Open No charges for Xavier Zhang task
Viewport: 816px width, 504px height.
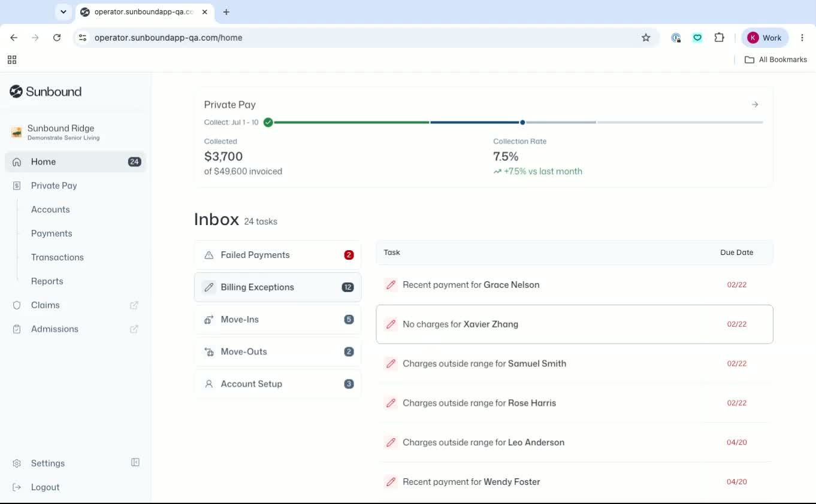coord(575,324)
